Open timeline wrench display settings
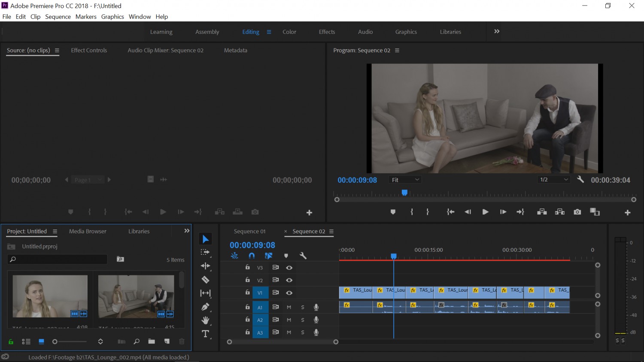The width and height of the screenshot is (644, 362). click(x=303, y=256)
